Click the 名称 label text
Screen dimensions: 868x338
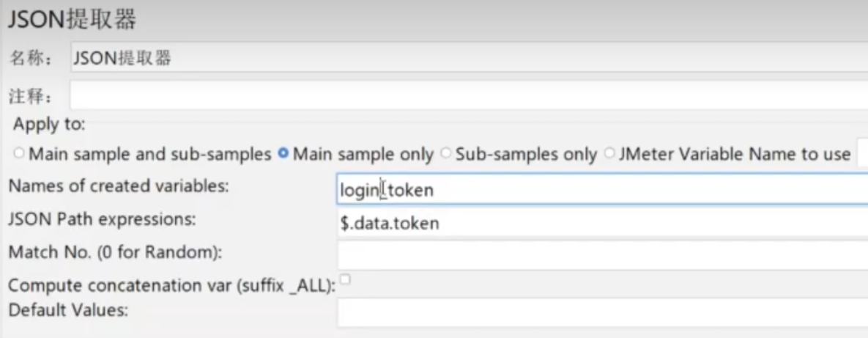coord(29,60)
